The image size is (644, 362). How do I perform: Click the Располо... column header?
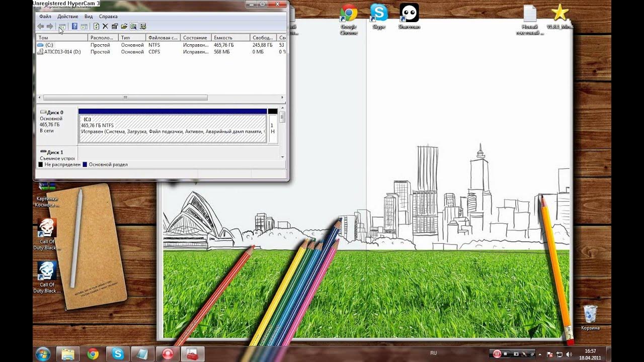103,38
